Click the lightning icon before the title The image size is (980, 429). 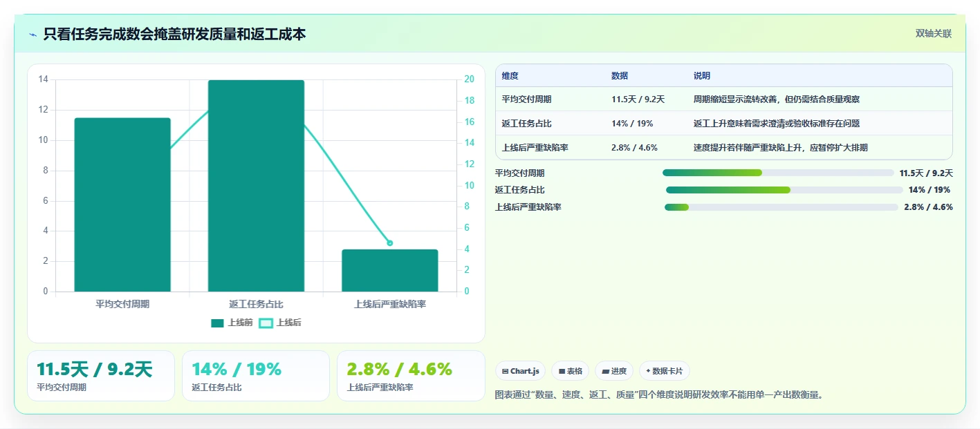33,35
